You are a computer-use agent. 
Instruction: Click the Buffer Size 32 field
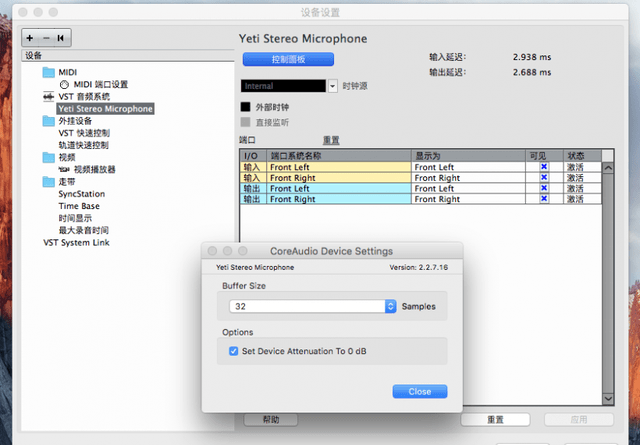click(307, 306)
